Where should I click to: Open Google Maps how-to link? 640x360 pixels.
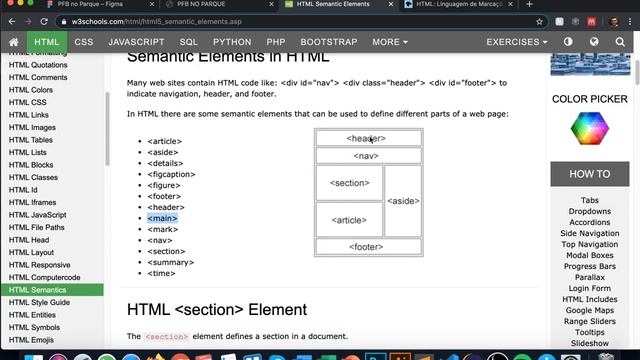click(590, 311)
